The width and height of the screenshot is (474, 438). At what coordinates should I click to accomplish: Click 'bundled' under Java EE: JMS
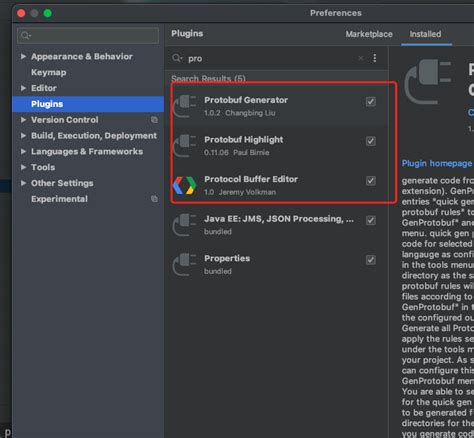coord(218,232)
